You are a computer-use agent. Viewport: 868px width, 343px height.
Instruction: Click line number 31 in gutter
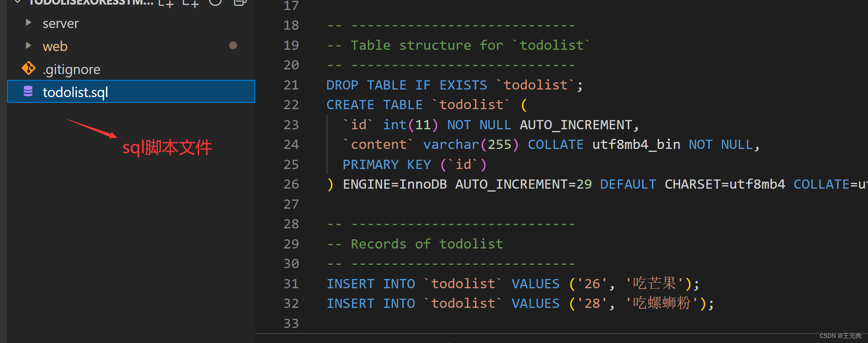click(x=291, y=284)
